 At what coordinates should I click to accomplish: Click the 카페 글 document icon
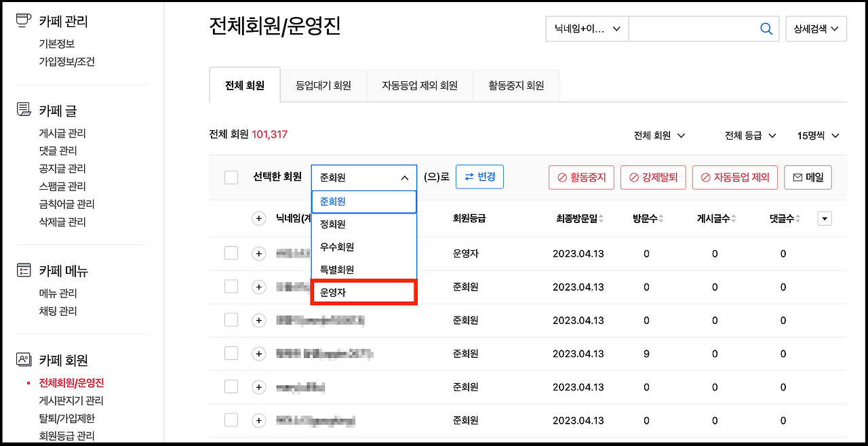[24, 110]
